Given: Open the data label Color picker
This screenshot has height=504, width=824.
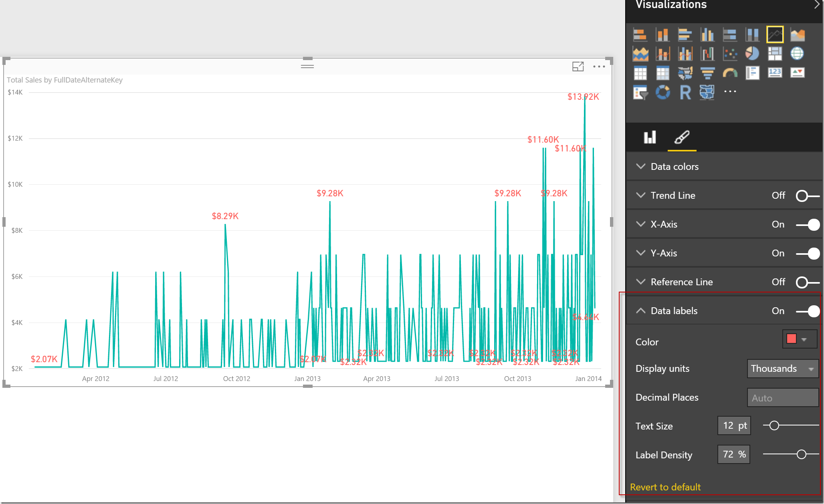Looking at the screenshot, I should (x=799, y=339).
